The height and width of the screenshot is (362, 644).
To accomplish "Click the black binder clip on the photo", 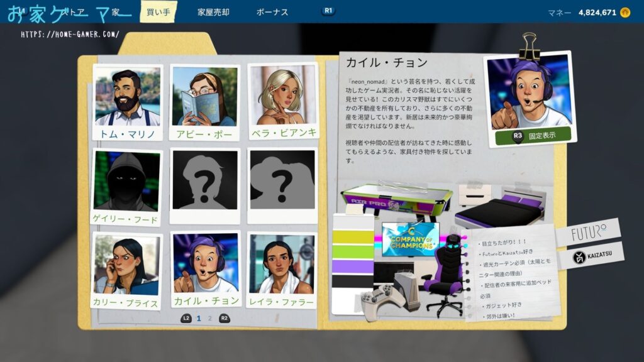I will point(529,46).
